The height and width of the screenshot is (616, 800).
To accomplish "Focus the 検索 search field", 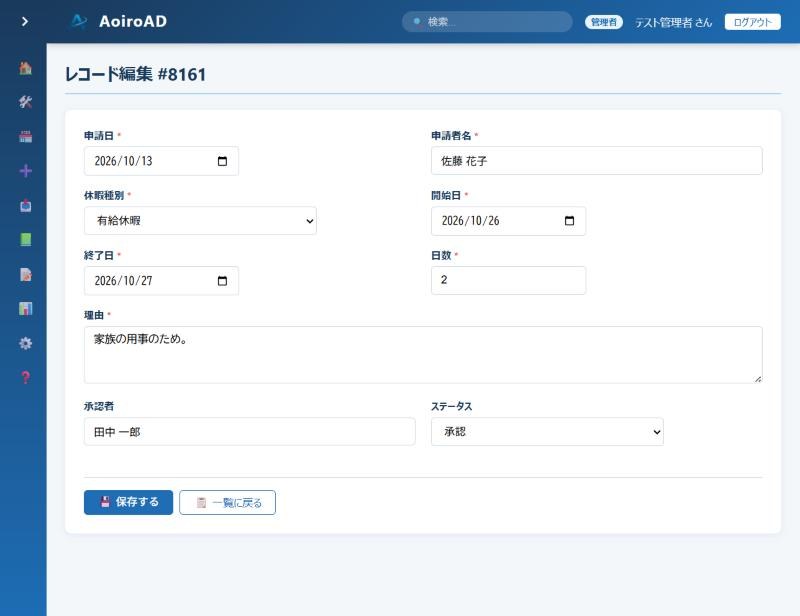I will tap(487, 21).
